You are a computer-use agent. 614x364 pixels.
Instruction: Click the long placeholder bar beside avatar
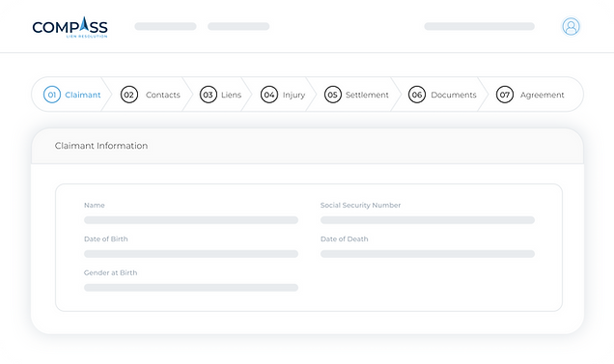(x=479, y=26)
